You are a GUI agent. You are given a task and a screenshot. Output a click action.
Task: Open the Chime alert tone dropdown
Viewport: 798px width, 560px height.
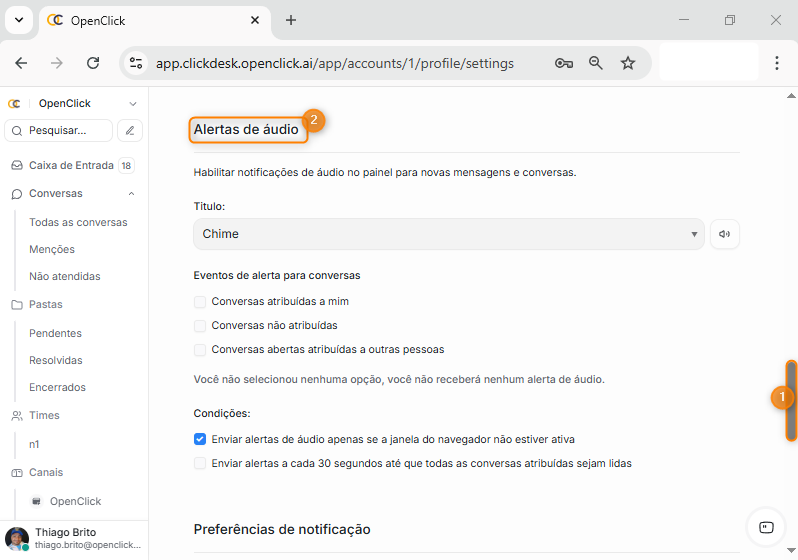[449, 234]
